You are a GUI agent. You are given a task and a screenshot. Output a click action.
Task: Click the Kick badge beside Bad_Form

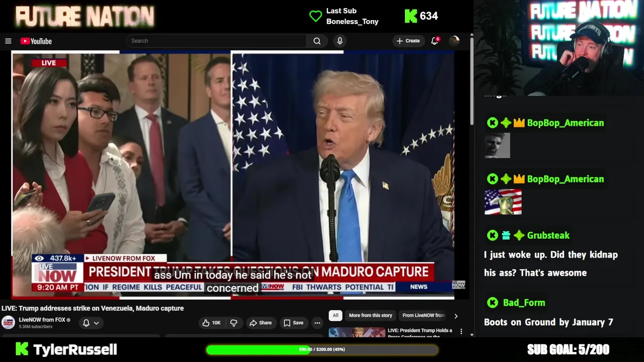[x=492, y=303]
